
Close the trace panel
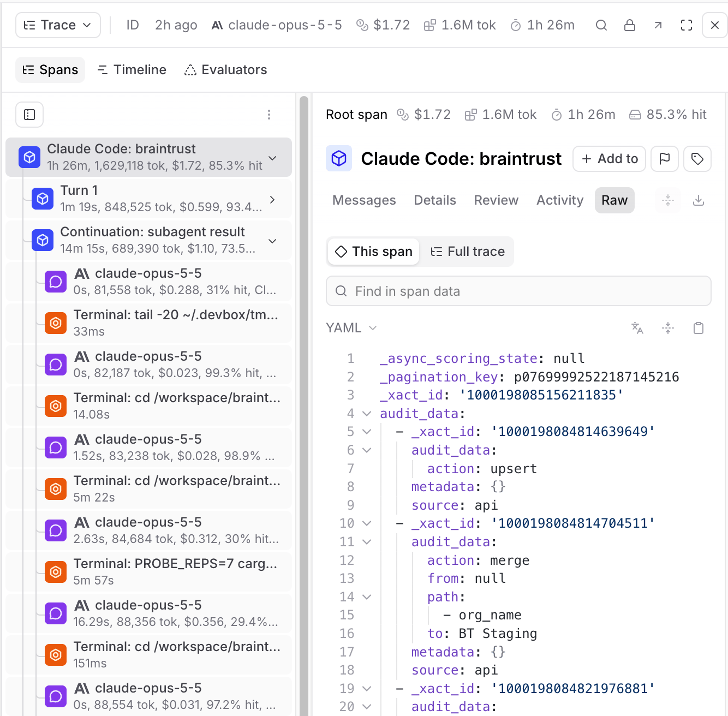pyautogui.click(x=715, y=25)
